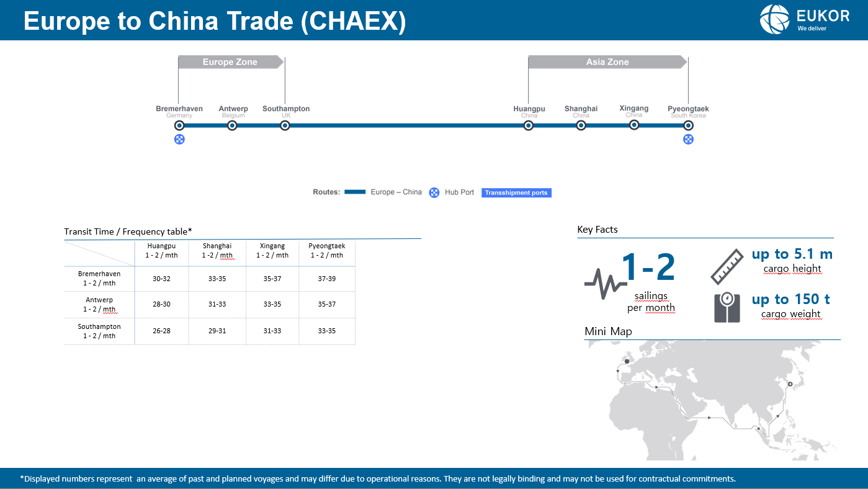The width and height of the screenshot is (868, 489).
Task: Click the 'up to 150 t' text
Action: (x=791, y=299)
